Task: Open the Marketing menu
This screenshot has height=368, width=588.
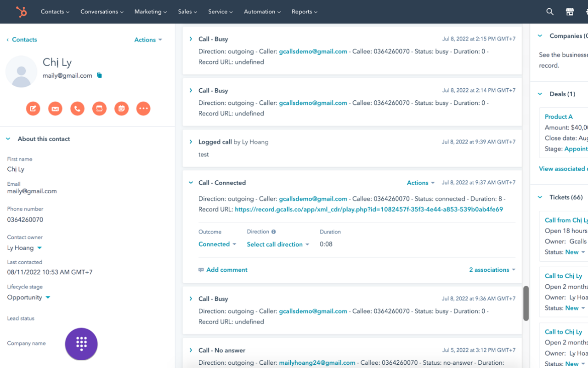Action: click(151, 12)
